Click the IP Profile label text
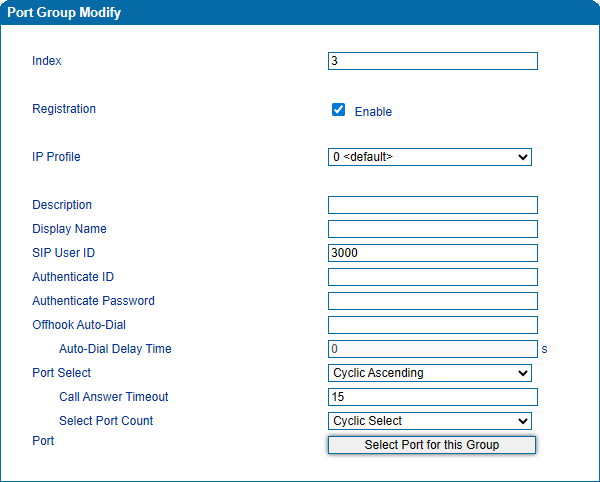600x482 pixels. 56,157
